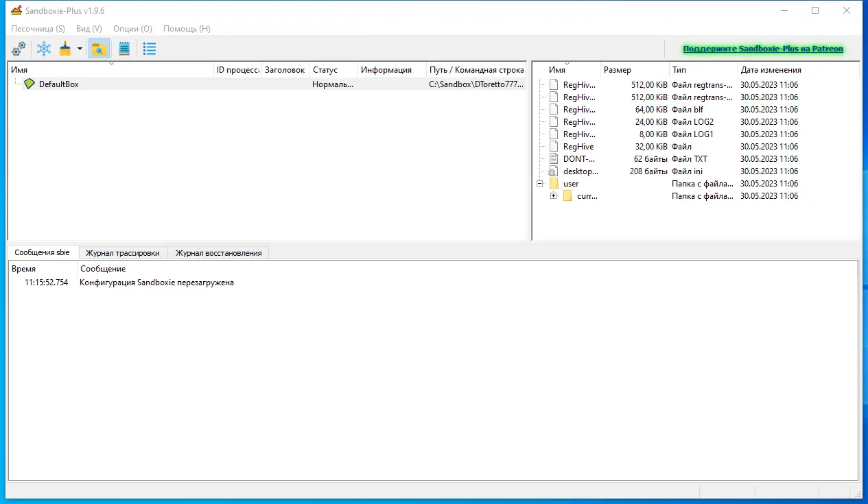Click the Конфигурация Sandboxie перезагружена message
The width and height of the screenshot is (868, 504).
(x=156, y=283)
